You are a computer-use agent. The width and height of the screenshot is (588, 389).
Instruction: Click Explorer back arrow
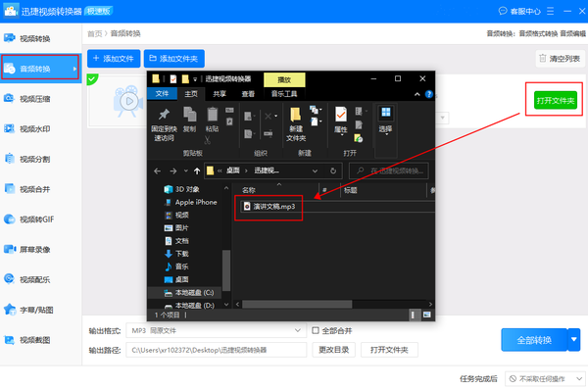157,171
